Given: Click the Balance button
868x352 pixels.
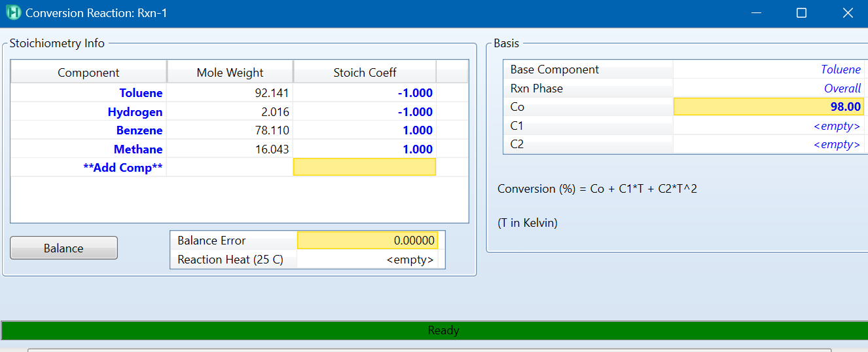Looking at the screenshot, I should [x=63, y=248].
